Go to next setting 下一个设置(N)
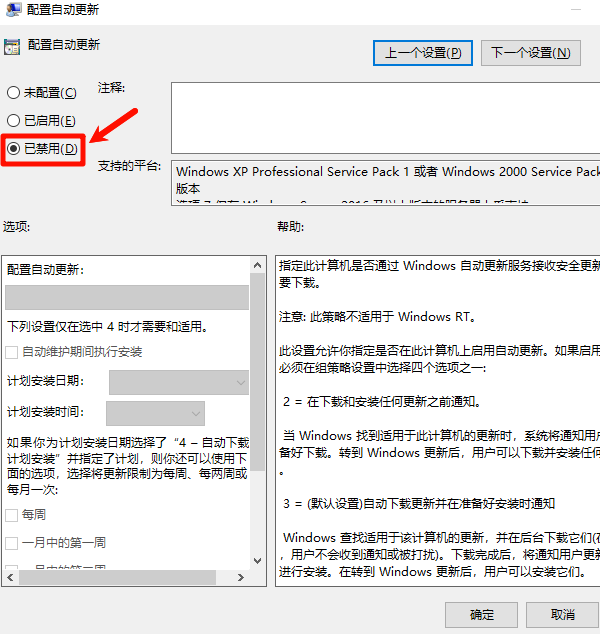The image size is (600, 634). (x=530, y=53)
